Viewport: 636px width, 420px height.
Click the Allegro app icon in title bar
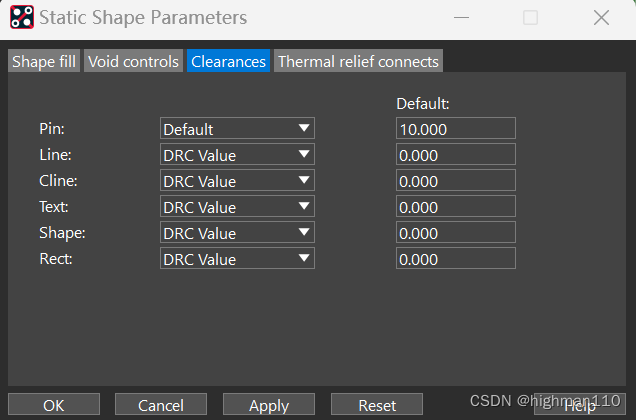pyautogui.click(x=21, y=18)
